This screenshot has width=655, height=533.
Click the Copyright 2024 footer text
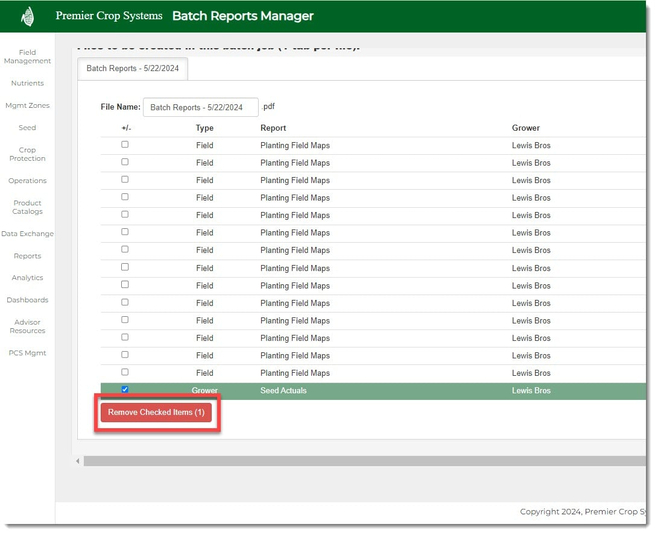pos(583,512)
